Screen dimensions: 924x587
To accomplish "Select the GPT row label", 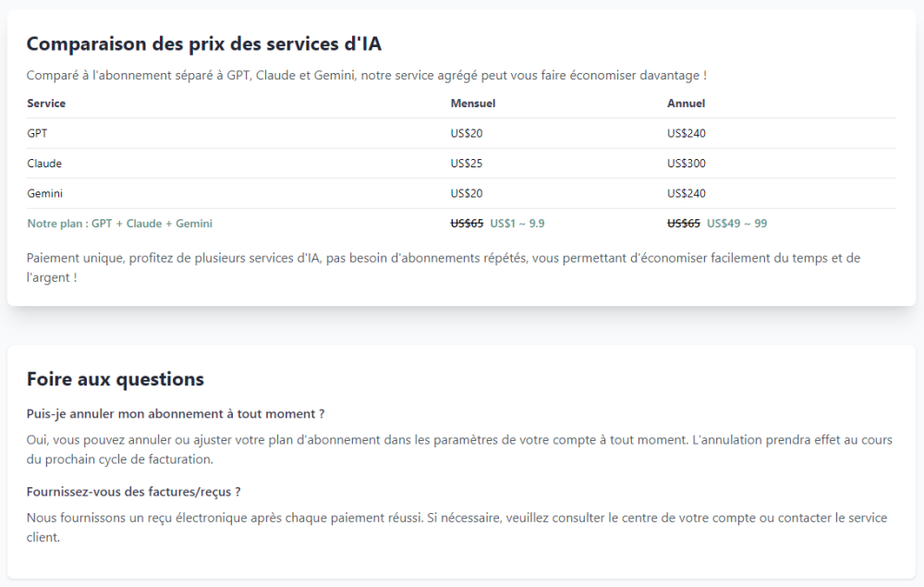I will (x=37, y=133).
